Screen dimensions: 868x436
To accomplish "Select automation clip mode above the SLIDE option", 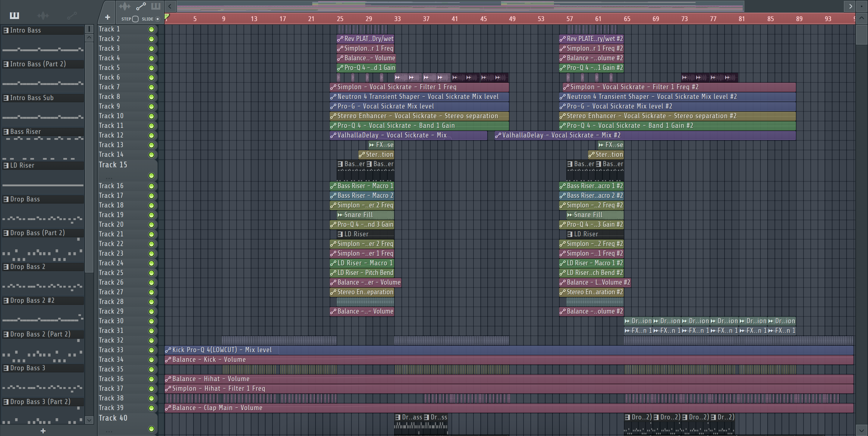I will pyautogui.click(x=141, y=6).
